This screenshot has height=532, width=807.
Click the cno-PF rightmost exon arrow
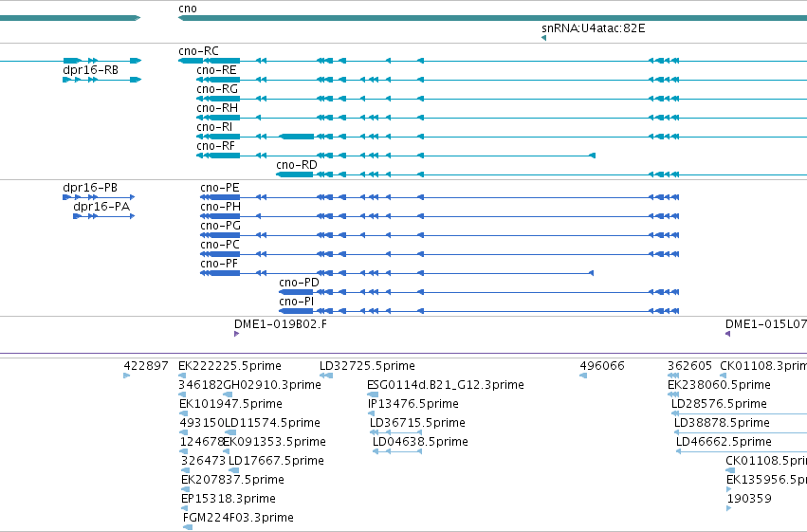591,274
